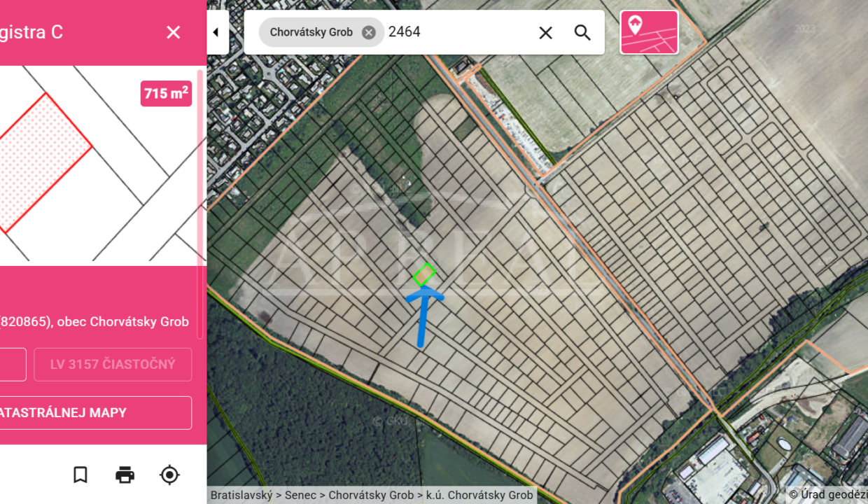Select the green highlighted parcel on the map
Image resolution: width=868 pixels, height=504 pixels.
tap(424, 274)
